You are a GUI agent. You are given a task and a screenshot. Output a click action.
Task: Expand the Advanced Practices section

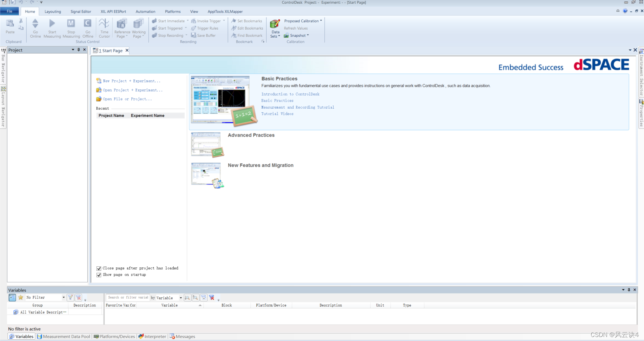tap(251, 135)
